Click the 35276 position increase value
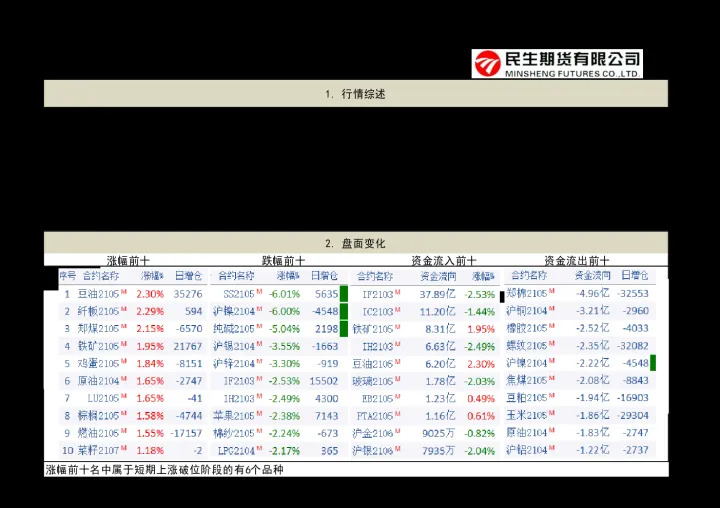 (188, 294)
